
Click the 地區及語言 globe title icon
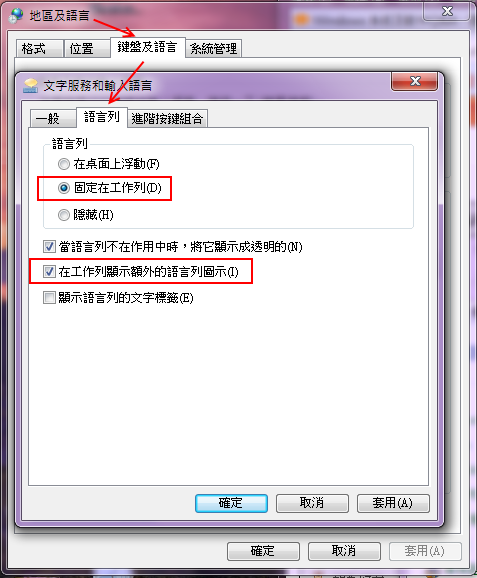tap(17, 15)
